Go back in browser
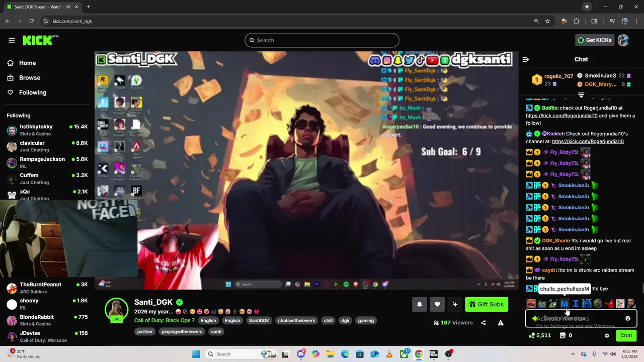The height and width of the screenshot is (362, 644). point(7,21)
